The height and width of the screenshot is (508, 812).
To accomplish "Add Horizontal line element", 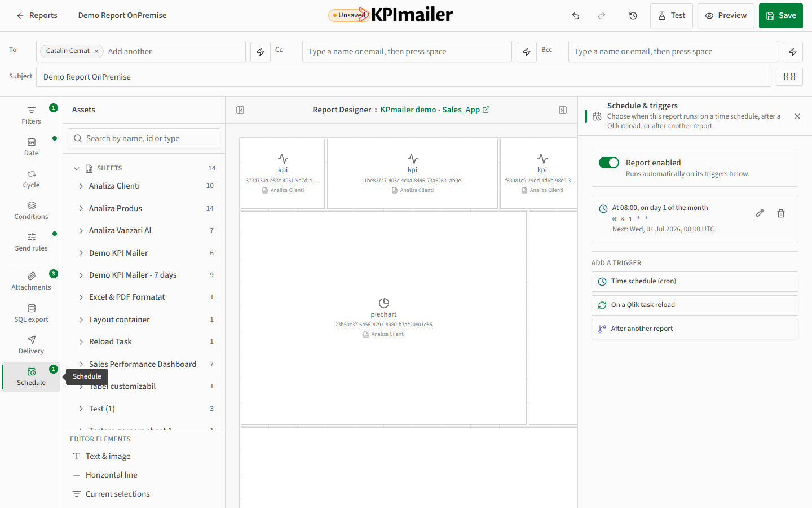I will pyautogui.click(x=144, y=475).
